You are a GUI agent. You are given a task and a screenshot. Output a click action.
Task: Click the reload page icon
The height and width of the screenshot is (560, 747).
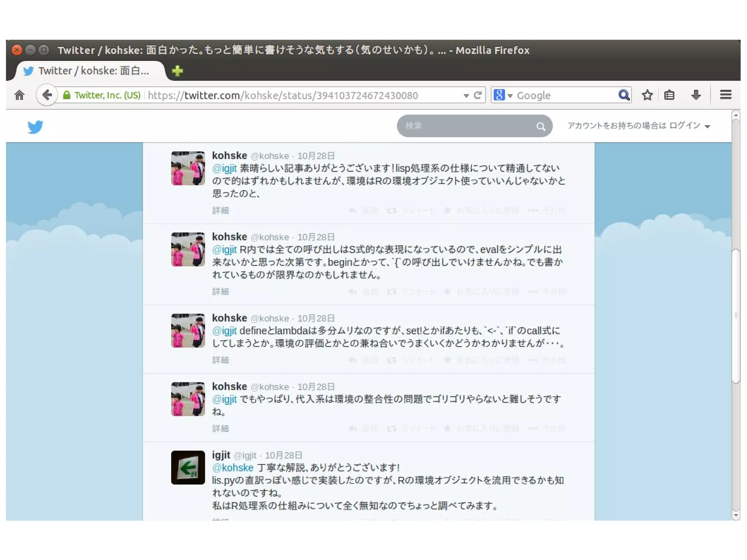(x=477, y=95)
